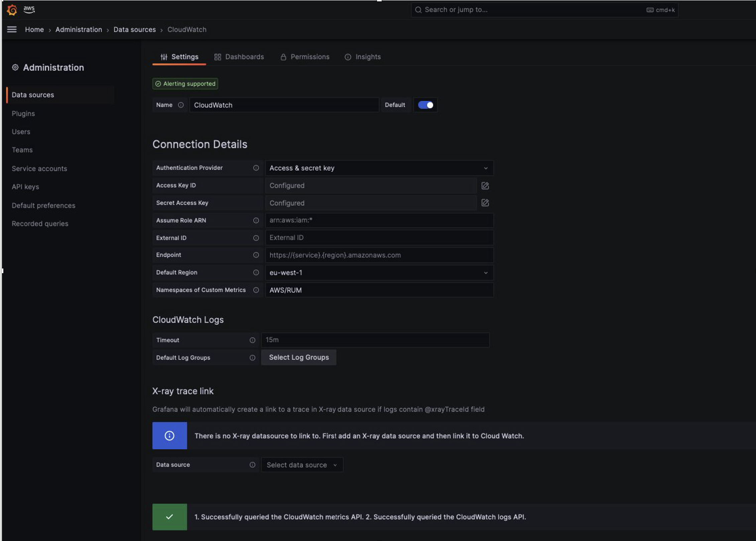Screen dimensions: 756x541
Task: Click the edit icon next to Secret Access Key
Action: coord(485,203)
